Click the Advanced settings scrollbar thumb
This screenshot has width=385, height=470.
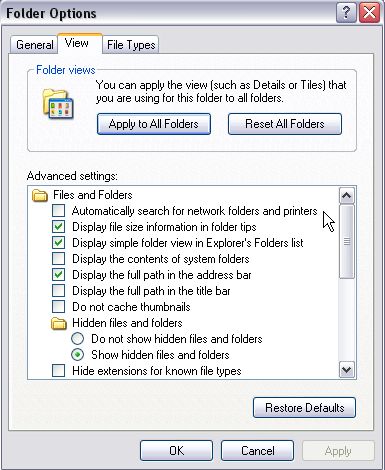point(347,242)
